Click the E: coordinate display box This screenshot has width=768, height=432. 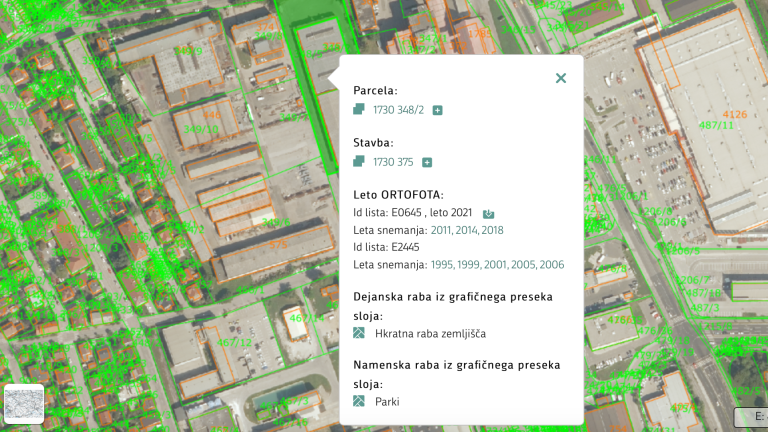[750, 417]
